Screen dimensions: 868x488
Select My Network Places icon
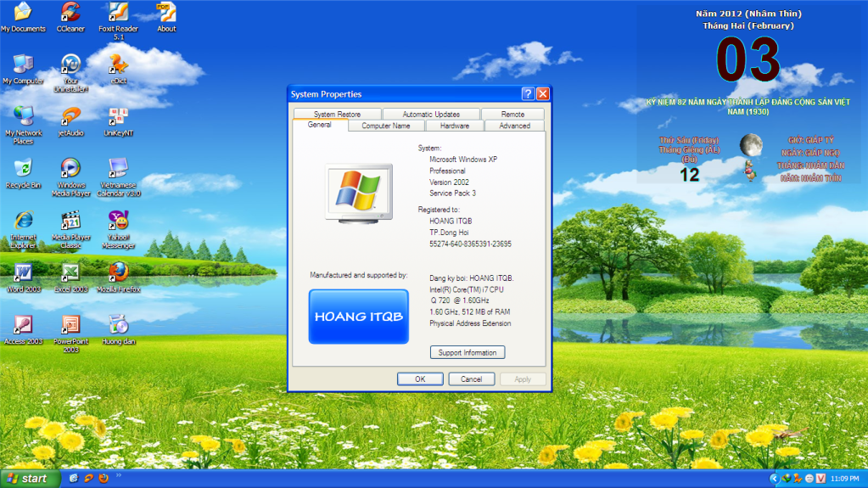point(23,126)
